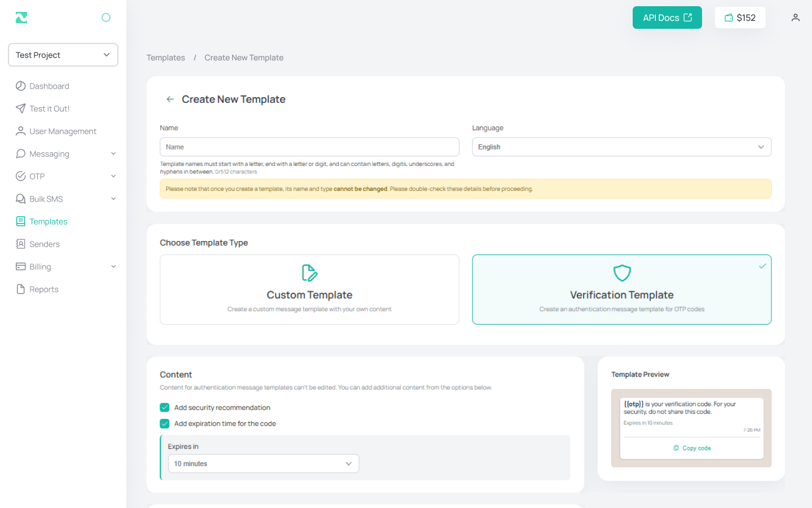This screenshot has width=812, height=508.
Task: Choose the Custom Template card
Action: (x=310, y=290)
